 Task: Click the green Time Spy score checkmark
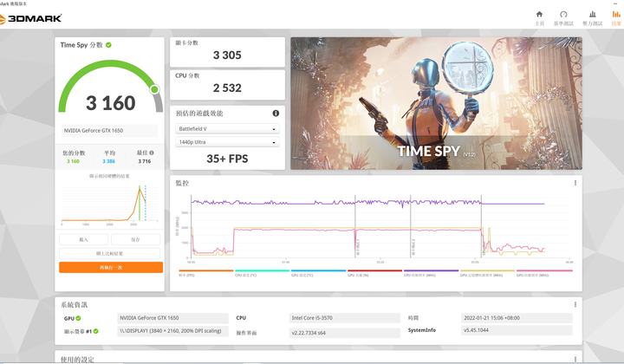(x=108, y=45)
